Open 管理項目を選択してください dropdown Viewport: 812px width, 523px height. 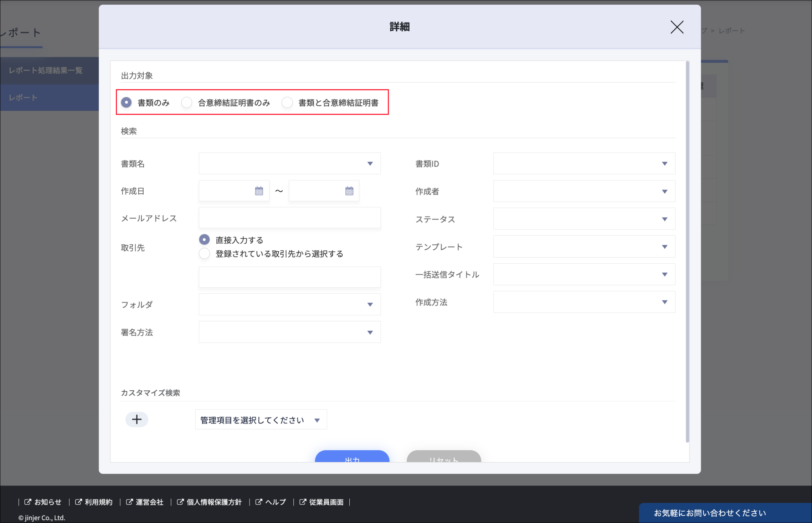click(x=261, y=420)
